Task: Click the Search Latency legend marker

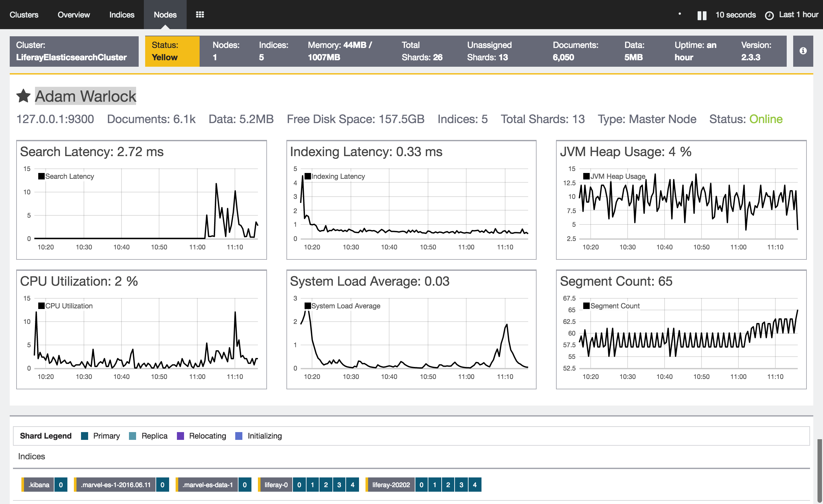Action: pyautogui.click(x=41, y=176)
